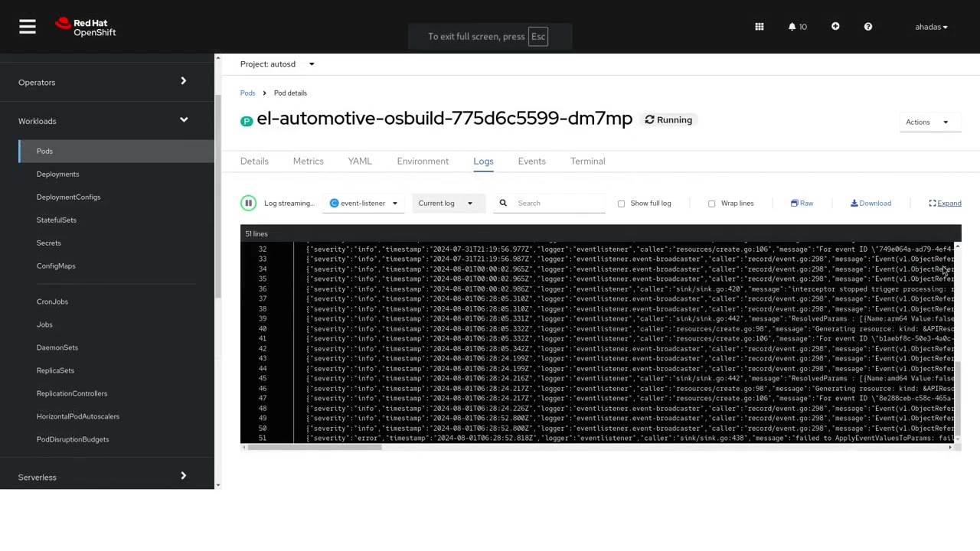The image size is (980, 551).
Task: Switch to the Terminal tab
Action: 587,161
